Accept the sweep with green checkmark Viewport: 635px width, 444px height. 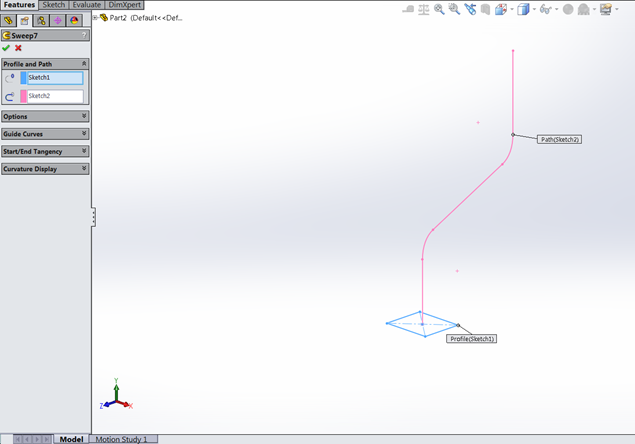7,48
